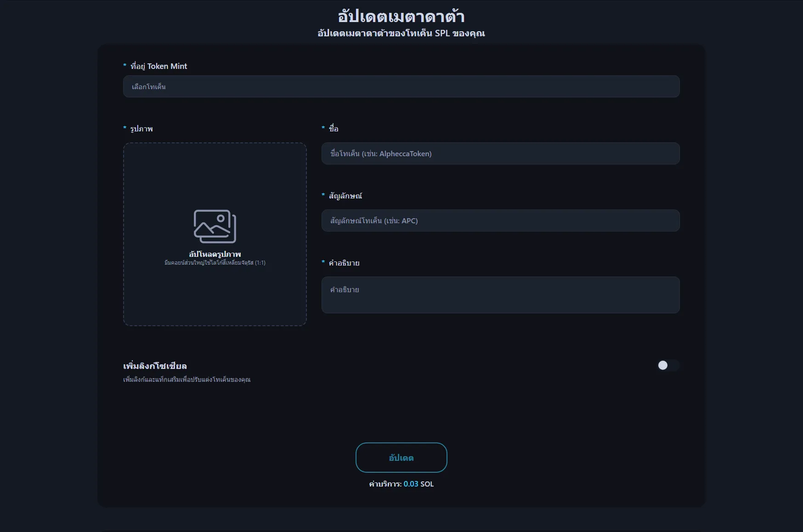This screenshot has width=803, height=532.
Task: Click the สัญลักษณ์ field label
Action: click(x=345, y=196)
